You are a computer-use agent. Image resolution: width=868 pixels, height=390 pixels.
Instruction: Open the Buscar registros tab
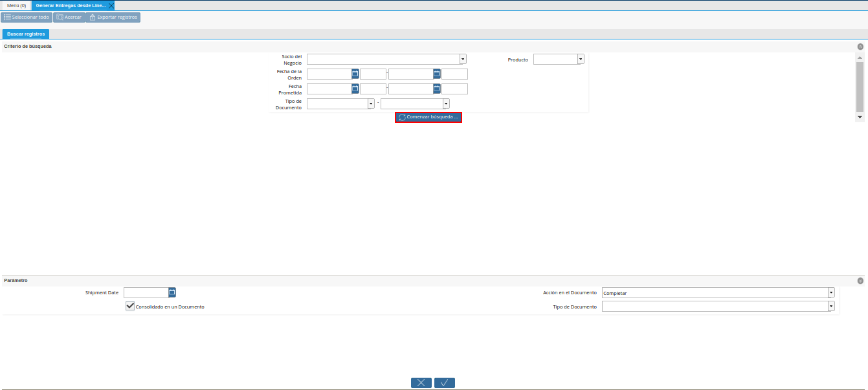point(26,34)
